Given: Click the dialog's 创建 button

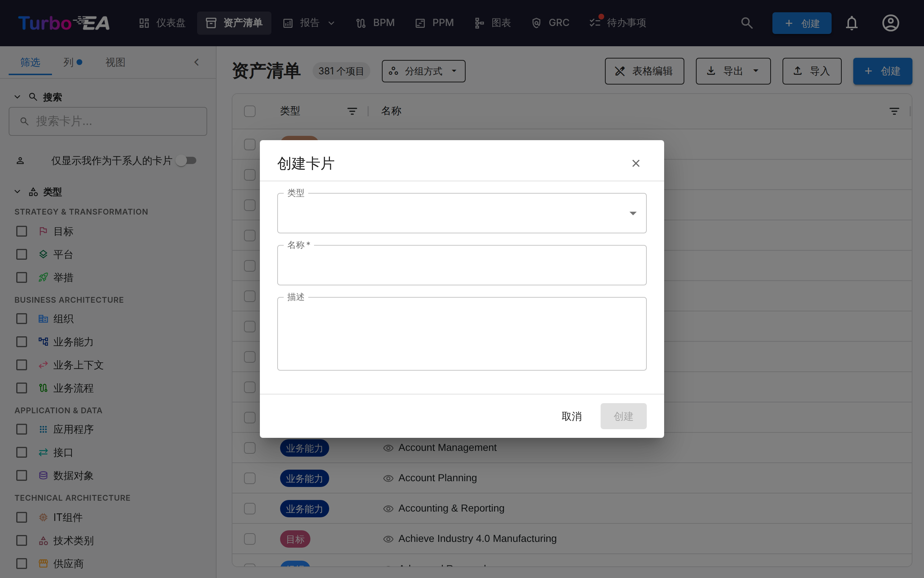Looking at the screenshot, I should click(623, 416).
